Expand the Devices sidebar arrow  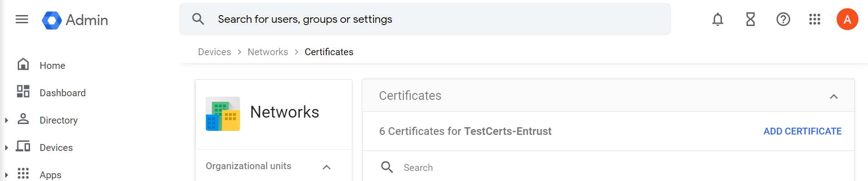(x=6, y=148)
